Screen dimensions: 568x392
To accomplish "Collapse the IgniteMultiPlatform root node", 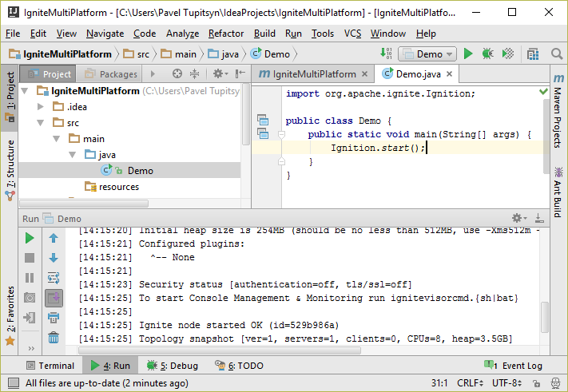I will 25,91.
